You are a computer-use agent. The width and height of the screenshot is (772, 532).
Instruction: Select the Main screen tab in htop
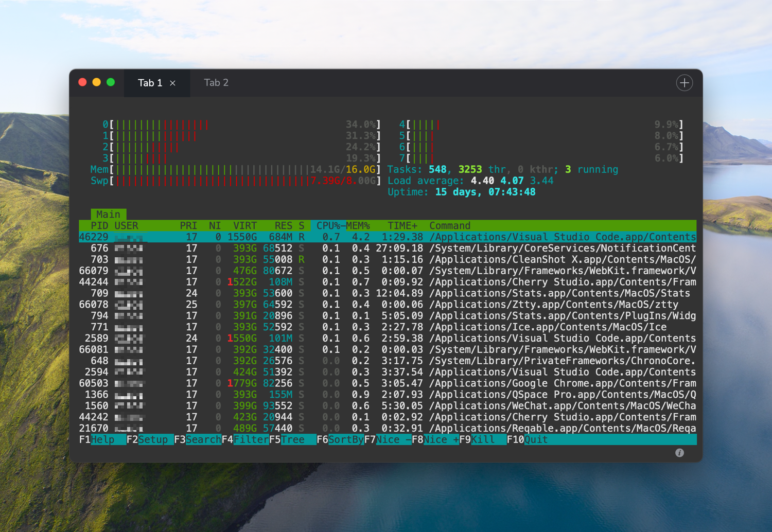[x=108, y=215]
